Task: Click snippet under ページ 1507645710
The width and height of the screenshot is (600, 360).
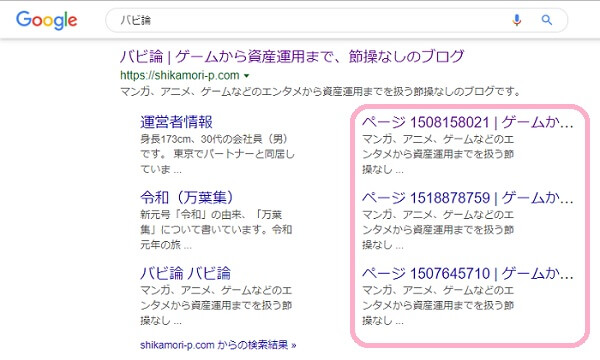Action: click(x=438, y=305)
